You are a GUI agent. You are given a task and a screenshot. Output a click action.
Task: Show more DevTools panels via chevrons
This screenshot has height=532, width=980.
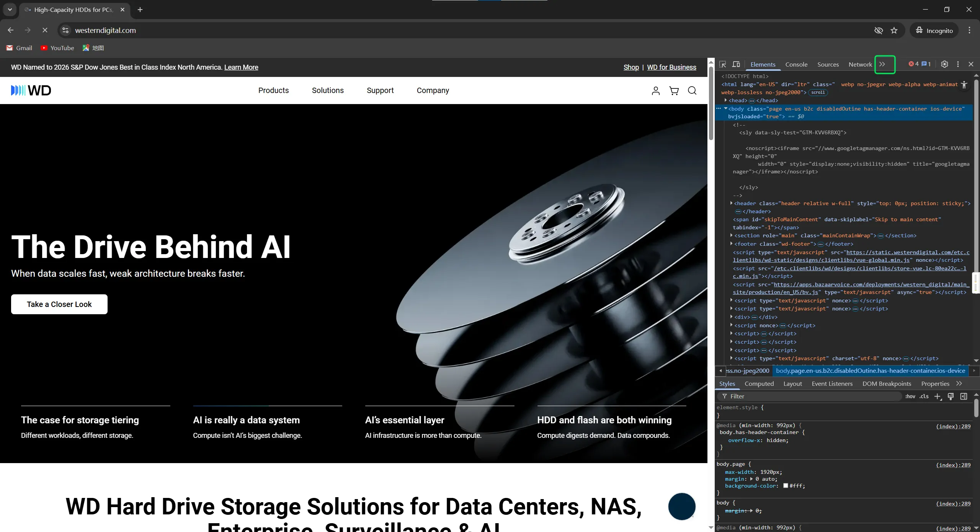tap(882, 64)
